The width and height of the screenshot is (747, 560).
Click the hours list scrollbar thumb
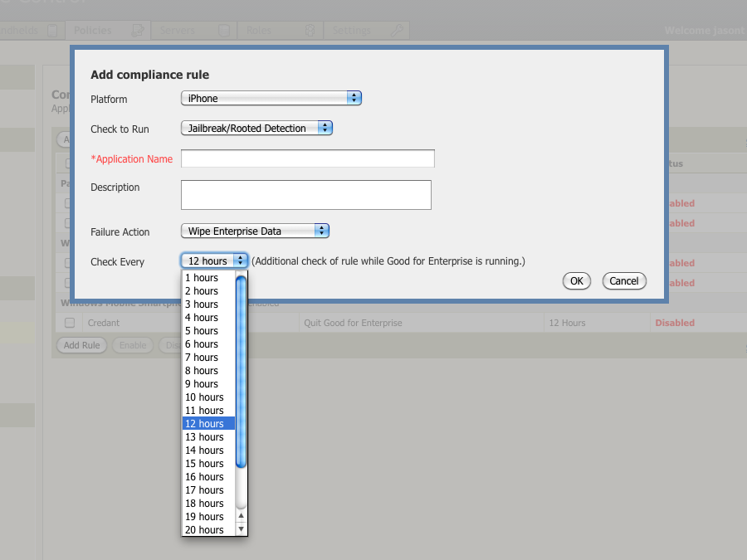point(241,372)
